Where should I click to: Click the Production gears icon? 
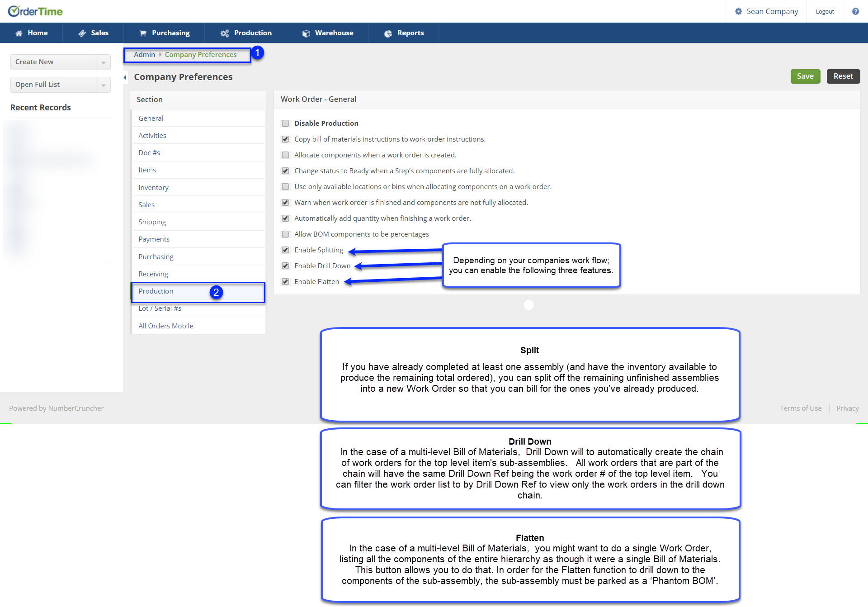point(225,33)
